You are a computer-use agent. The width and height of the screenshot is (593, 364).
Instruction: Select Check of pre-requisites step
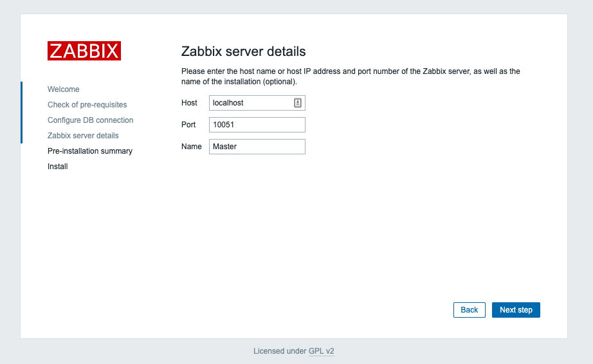pyautogui.click(x=87, y=105)
